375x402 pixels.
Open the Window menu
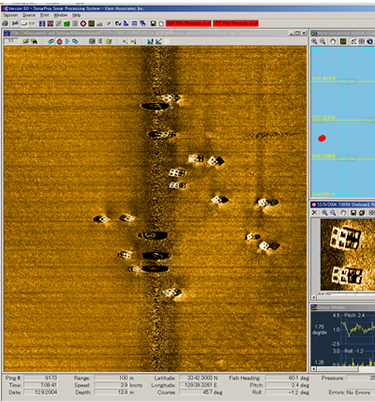(60, 15)
